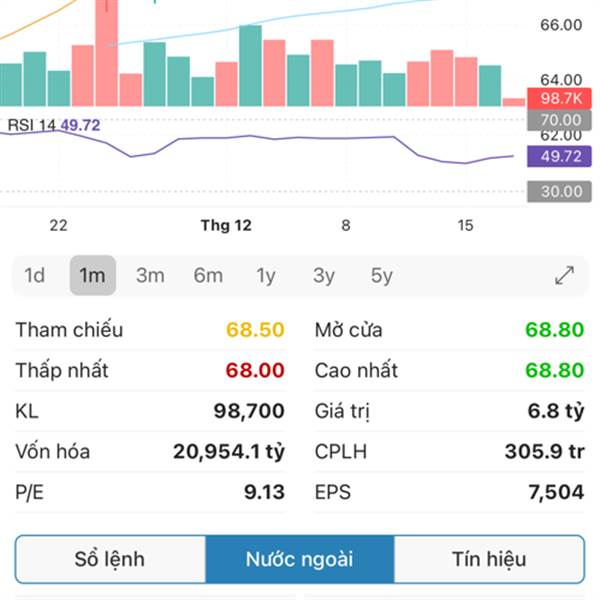Click the date label 15 on axis
The height and width of the screenshot is (600, 600).
pos(465,225)
